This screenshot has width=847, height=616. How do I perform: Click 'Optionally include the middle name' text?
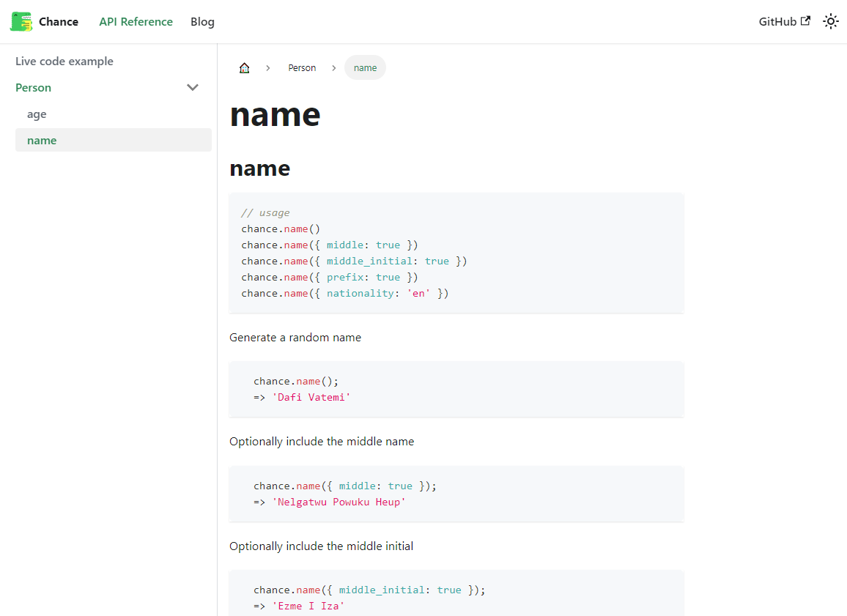(322, 442)
